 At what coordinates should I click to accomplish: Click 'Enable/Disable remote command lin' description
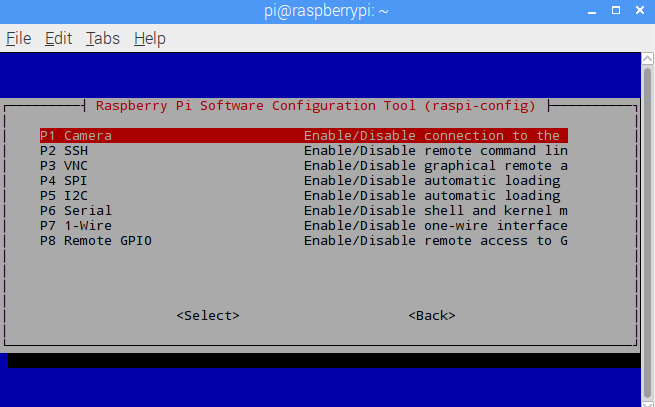tap(436, 150)
